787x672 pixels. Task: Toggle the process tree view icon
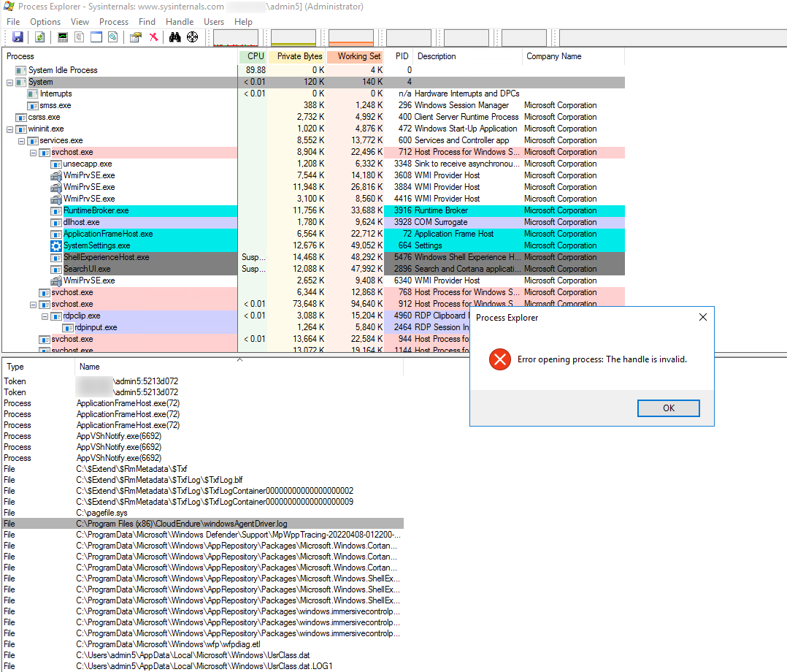pyautogui.click(x=80, y=37)
